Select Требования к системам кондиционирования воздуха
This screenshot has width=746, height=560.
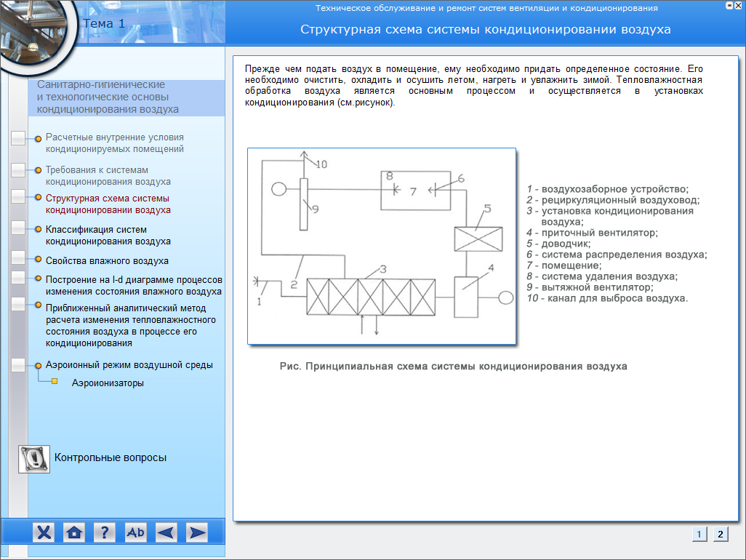point(108,175)
